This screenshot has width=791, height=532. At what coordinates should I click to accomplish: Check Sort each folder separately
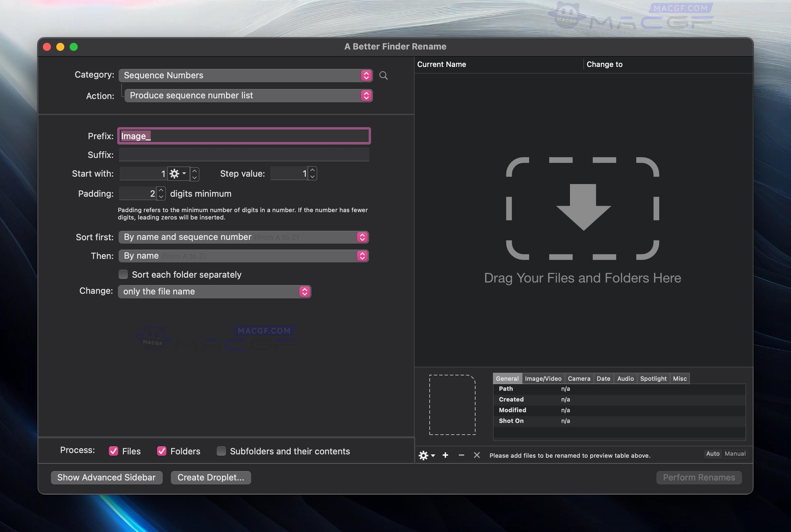[x=123, y=274]
